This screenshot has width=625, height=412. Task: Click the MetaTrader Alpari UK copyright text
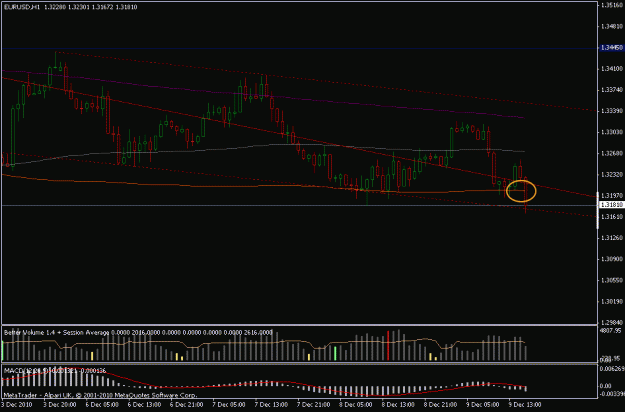click(x=100, y=396)
